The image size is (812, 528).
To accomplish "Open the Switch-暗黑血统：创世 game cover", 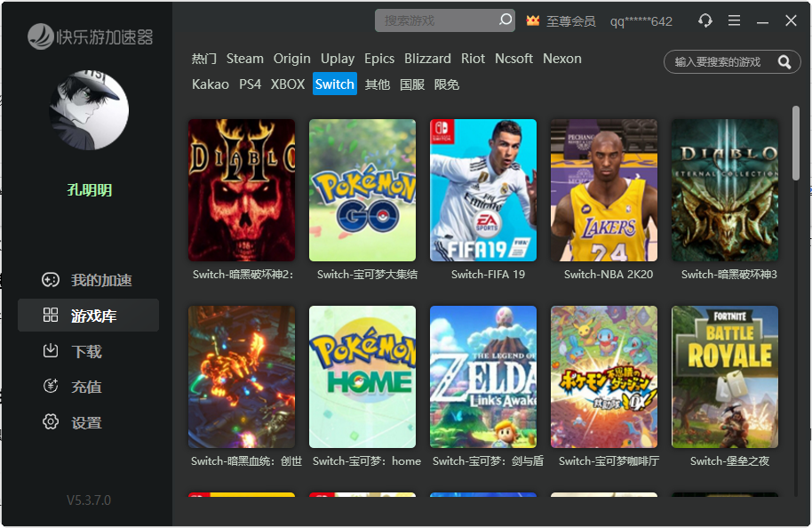I will click(242, 377).
